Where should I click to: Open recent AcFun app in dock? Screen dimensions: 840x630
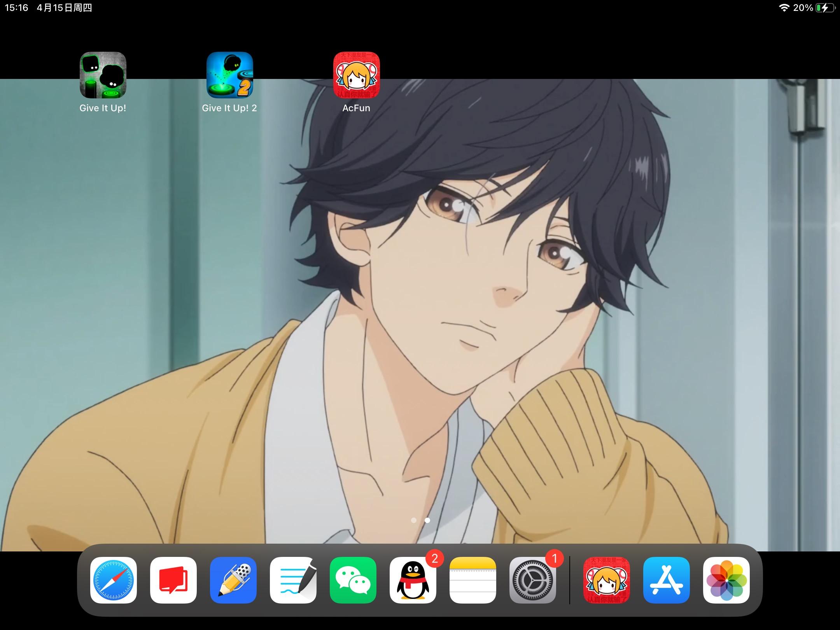coord(607,580)
